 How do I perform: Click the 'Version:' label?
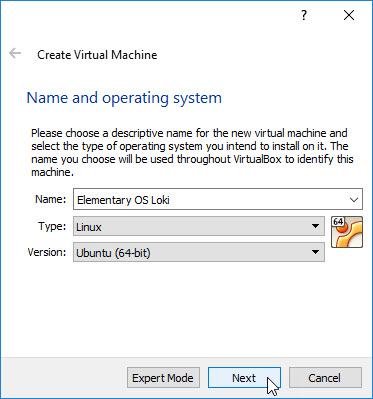(47, 252)
